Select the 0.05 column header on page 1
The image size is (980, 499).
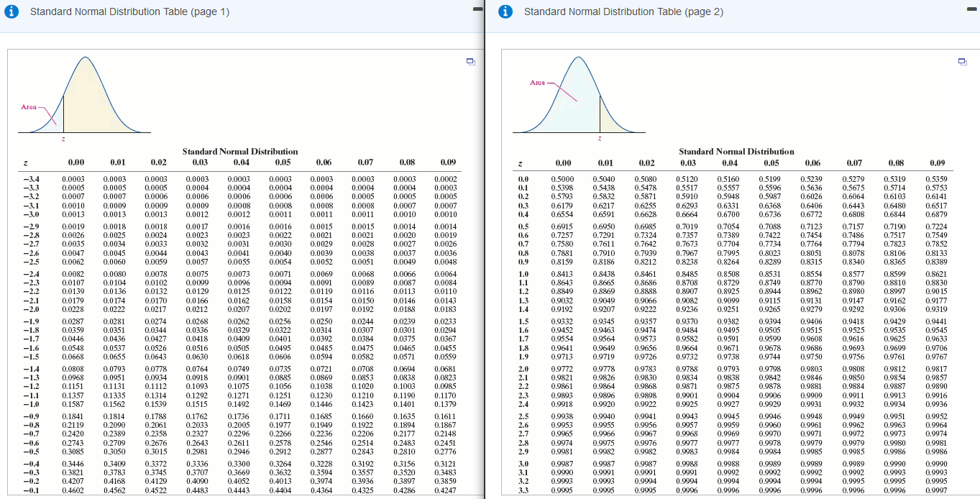[282, 162]
